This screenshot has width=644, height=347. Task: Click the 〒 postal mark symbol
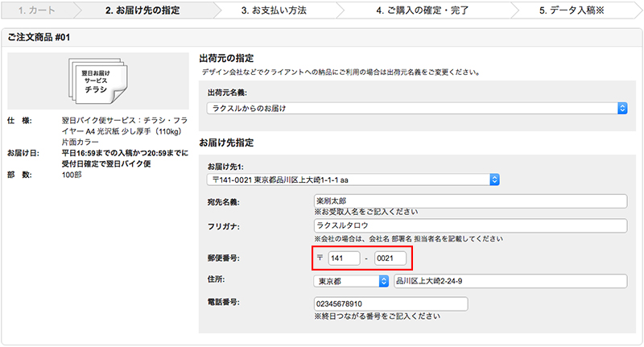pos(321,258)
